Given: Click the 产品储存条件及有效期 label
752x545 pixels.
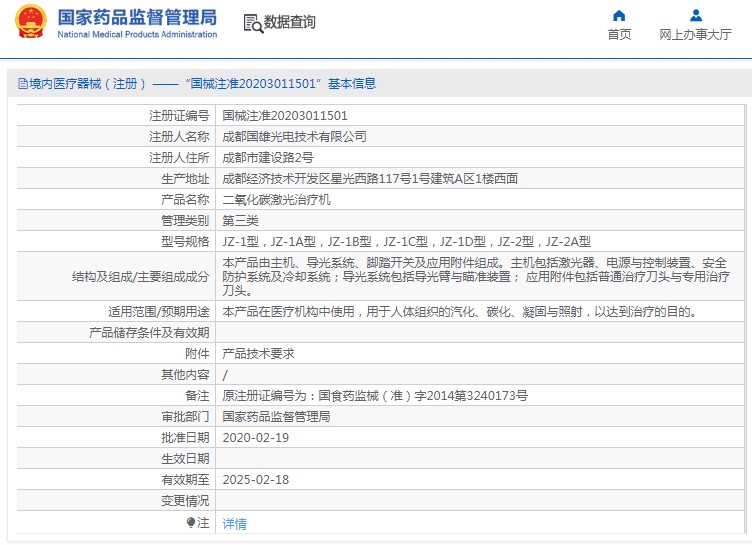Looking at the screenshot, I should pyautogui.click(x=149, y=333).
